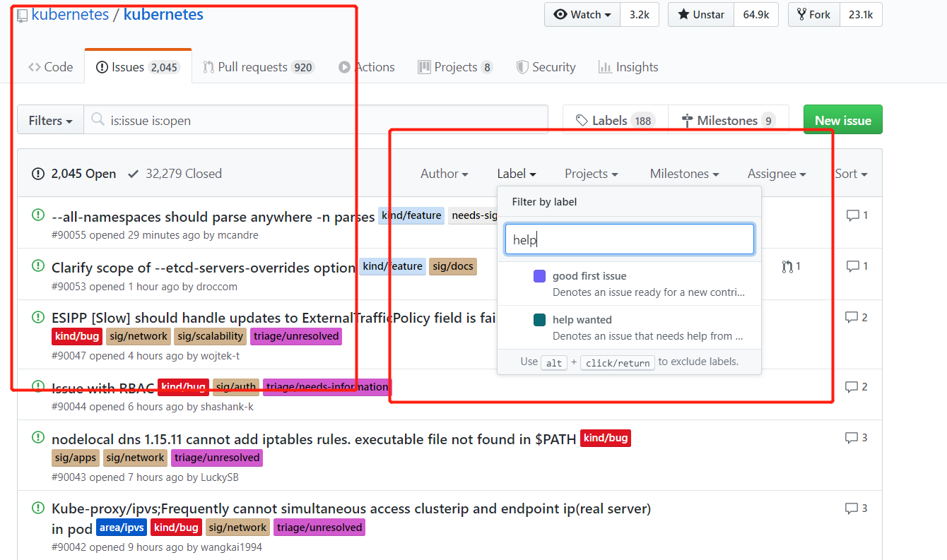This screenshot has width=947, height=560.
Task: Click the area/ipvs label
Action: pyautogui.click(x=121, y=528)
